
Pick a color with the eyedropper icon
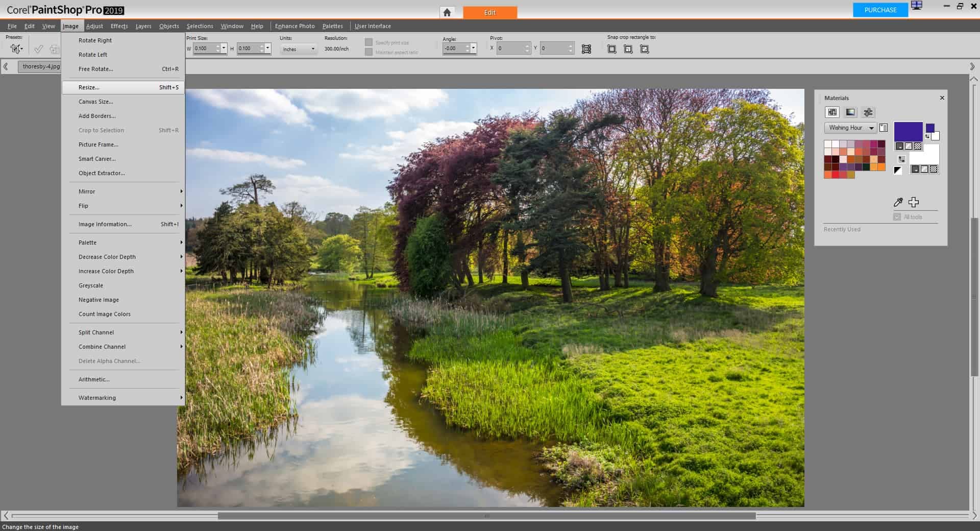tap(898, 202)
